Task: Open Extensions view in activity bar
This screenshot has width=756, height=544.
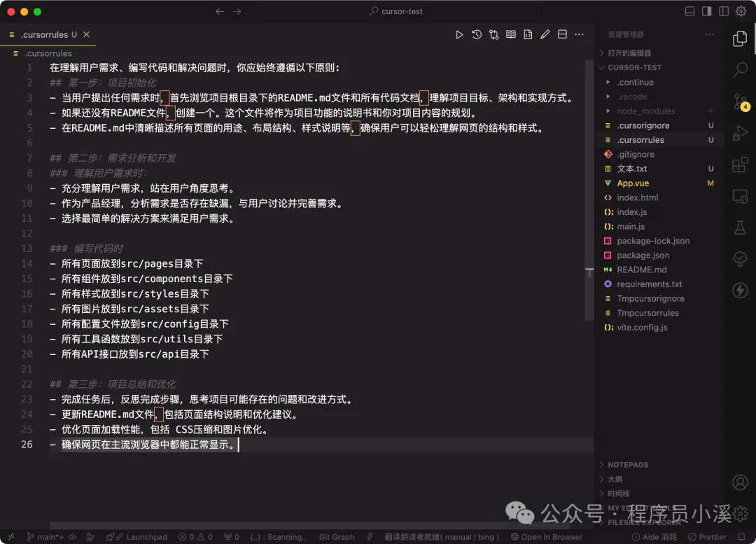Action: click(740, 165)
